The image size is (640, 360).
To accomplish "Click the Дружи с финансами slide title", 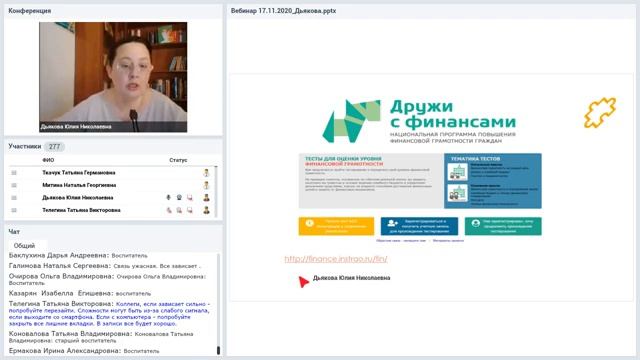I will (x=453, y=114).
